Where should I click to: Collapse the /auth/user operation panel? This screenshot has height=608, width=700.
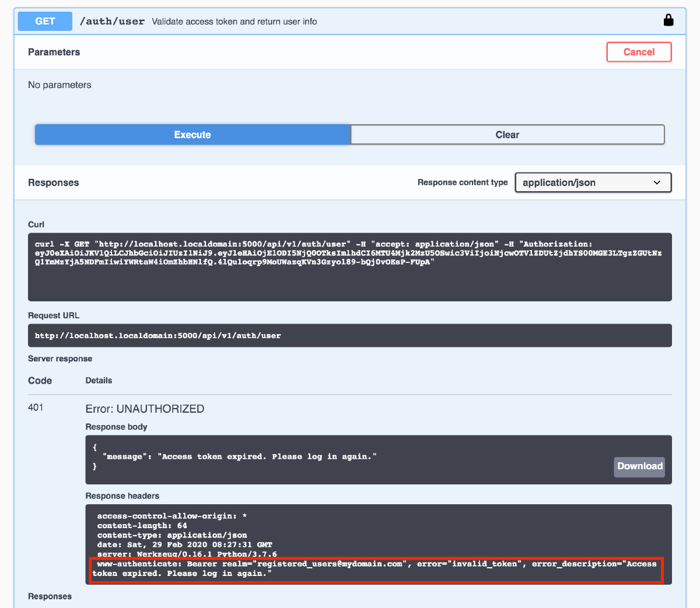[350, 21]
